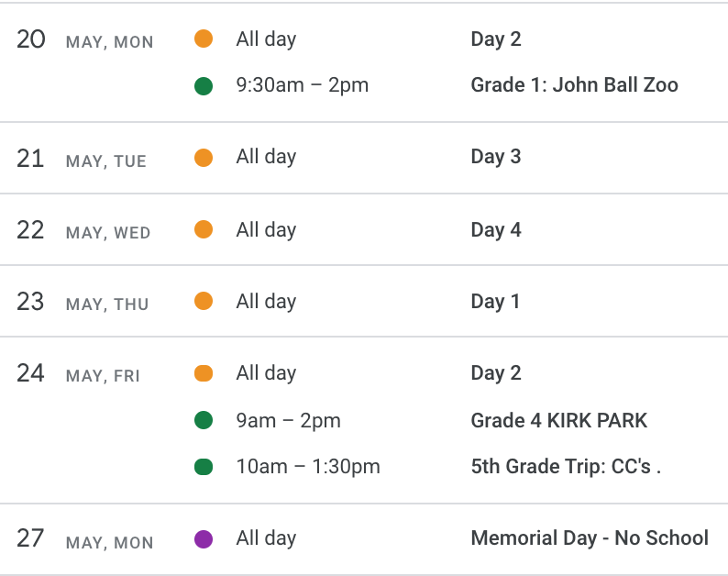
Task: Click green dot beside John Ball Zoo event
Action: [204, 86]
